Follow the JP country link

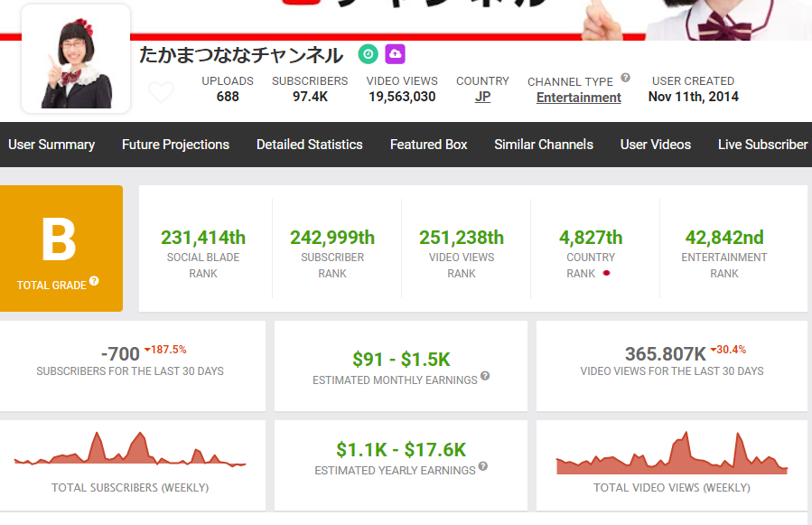482,97
